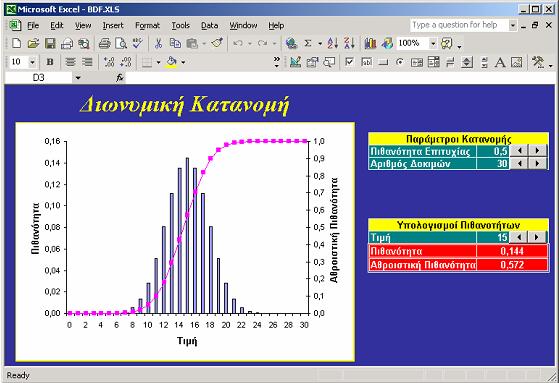Viewport: 559px width, 383px height.
Task: Open the Format menu
Action: point(147,26)
